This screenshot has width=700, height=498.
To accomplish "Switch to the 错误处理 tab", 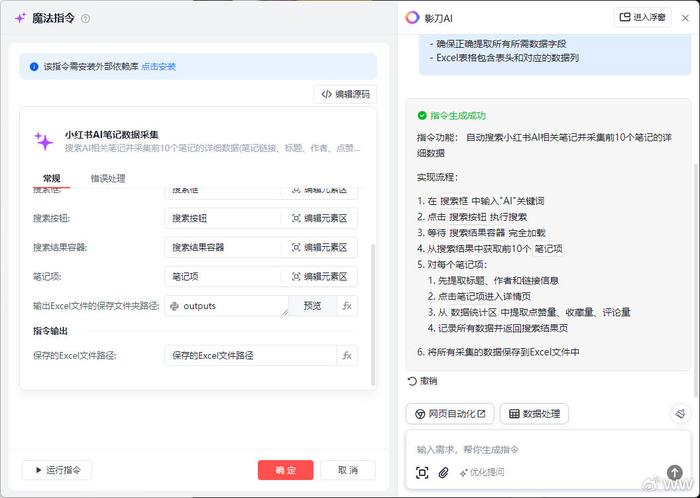I will pyautogui.click(x=108, y=178).
